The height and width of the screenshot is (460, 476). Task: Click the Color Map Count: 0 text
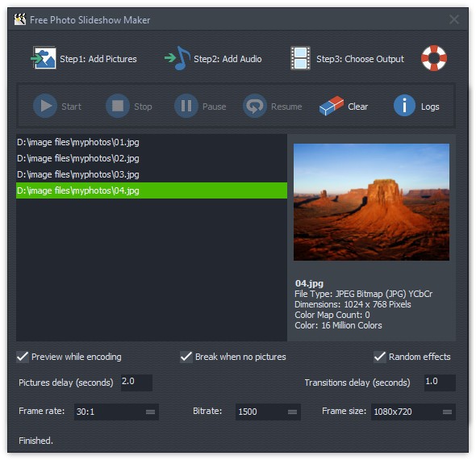coord(332,315)
